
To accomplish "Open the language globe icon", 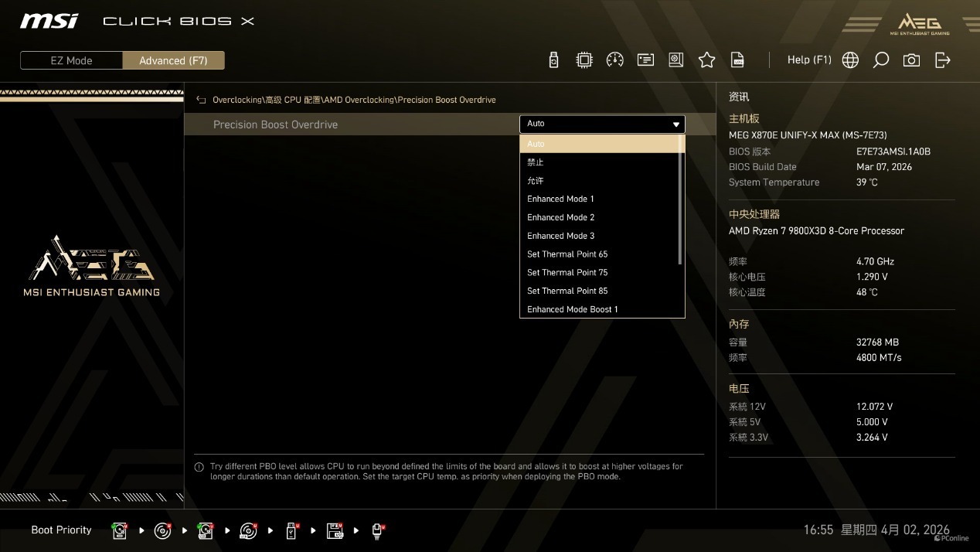I will [x=850, y=60].
